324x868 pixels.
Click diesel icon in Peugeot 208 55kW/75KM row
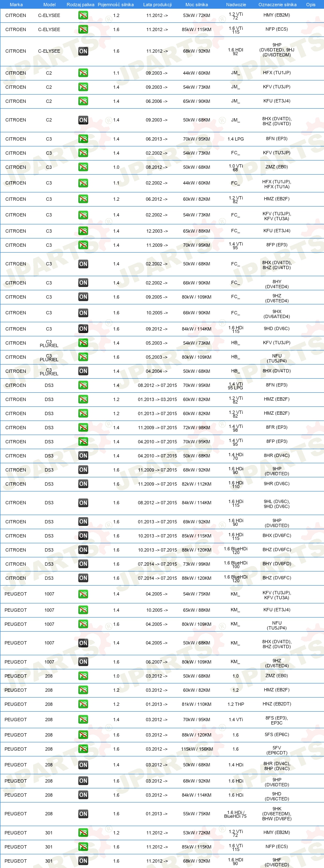pos(83,814)
